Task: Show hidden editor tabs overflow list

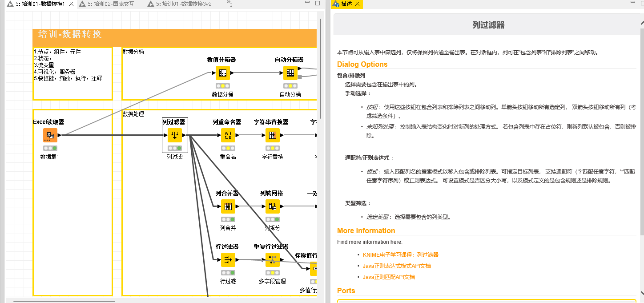Action: (x=229, y=4)
